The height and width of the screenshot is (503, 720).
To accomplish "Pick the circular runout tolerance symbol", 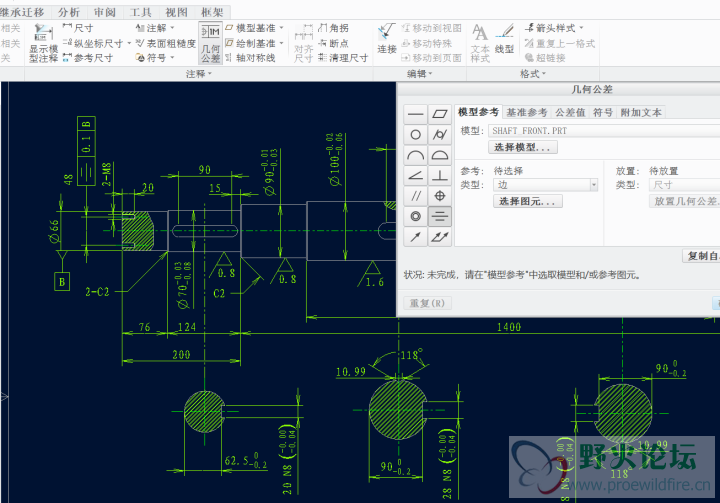I will pyautogui.click(x=416, y=237).
